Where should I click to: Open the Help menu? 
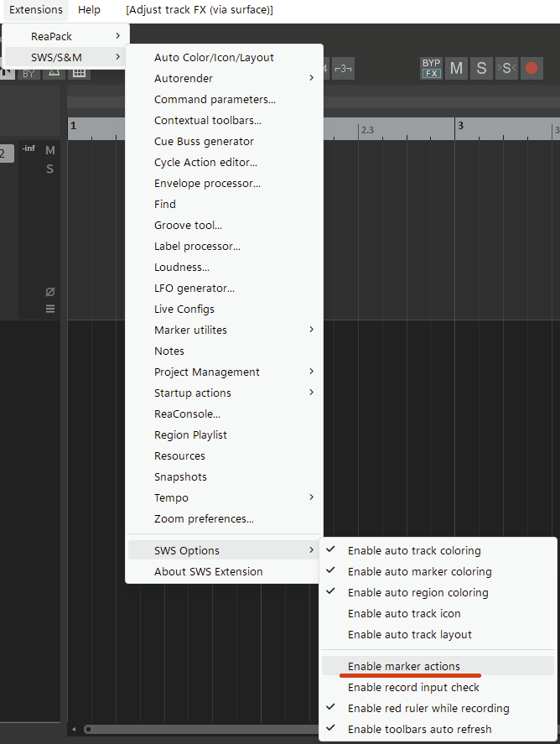point(89,9)
